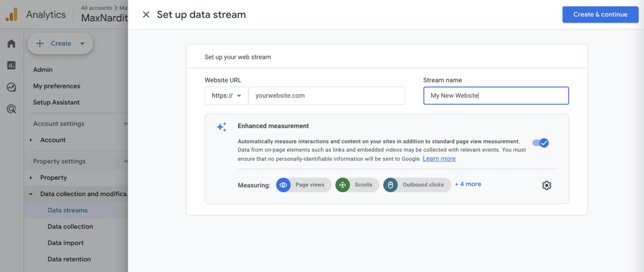Focus the Stream name input field

coord(496,95)
